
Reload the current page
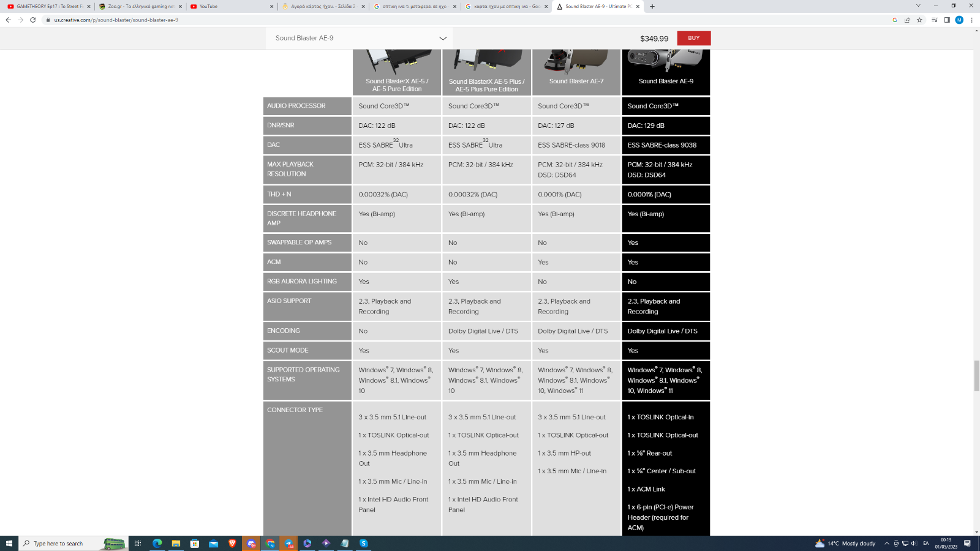click(x=32, y=20)
